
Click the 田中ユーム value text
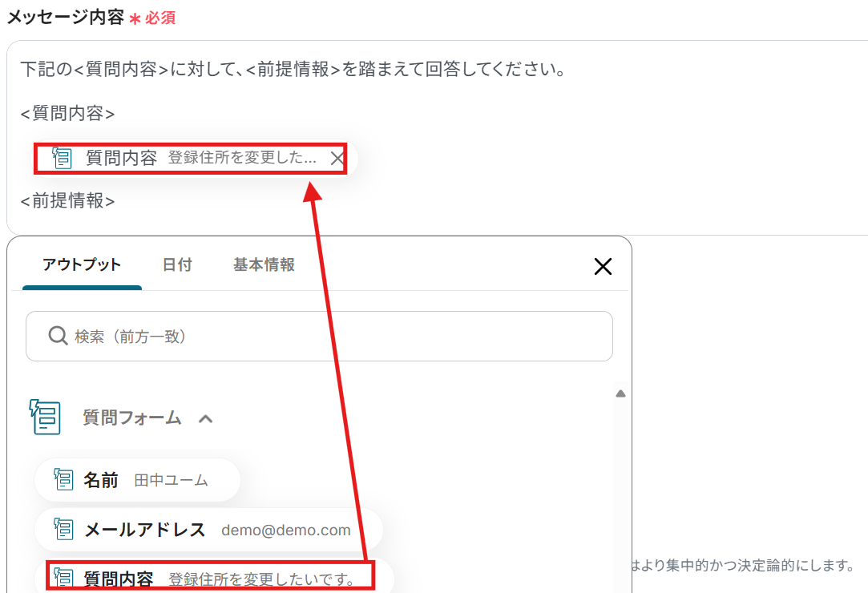171,480
